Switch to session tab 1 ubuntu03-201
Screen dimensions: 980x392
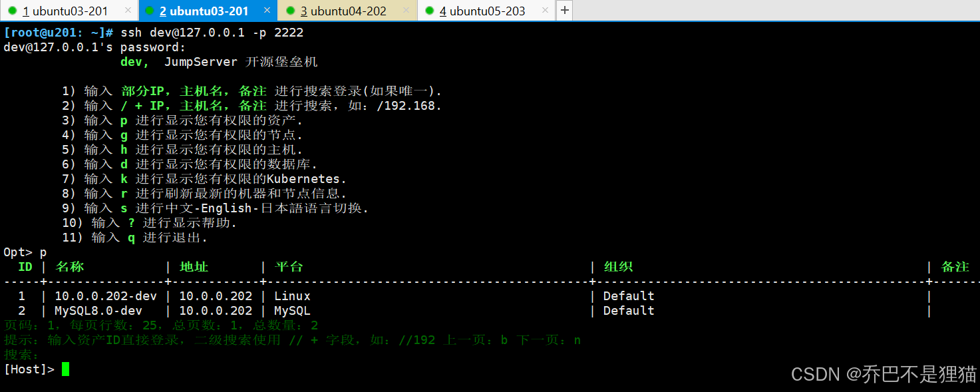[x=65, y=11]
